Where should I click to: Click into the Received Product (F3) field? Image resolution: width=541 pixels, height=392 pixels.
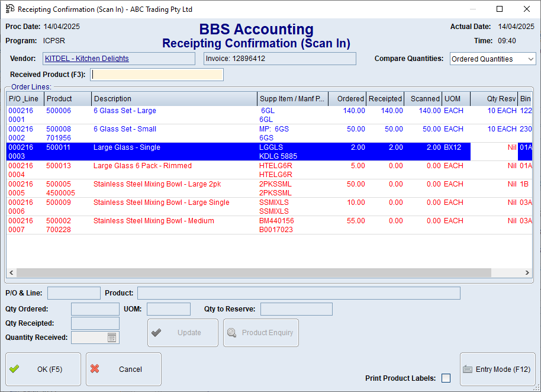click(157, 75)
